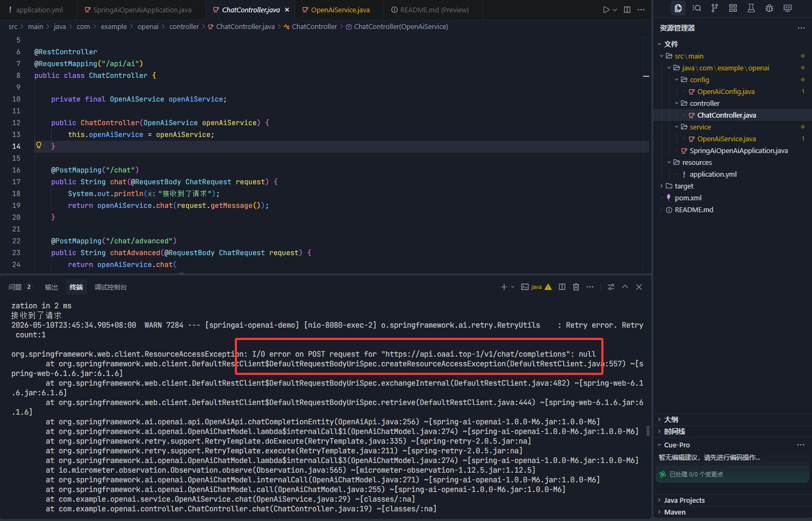Screen dimensions: 812x521
Task: Open OpenAiService.java in the file tree
Action: (727, 139)
